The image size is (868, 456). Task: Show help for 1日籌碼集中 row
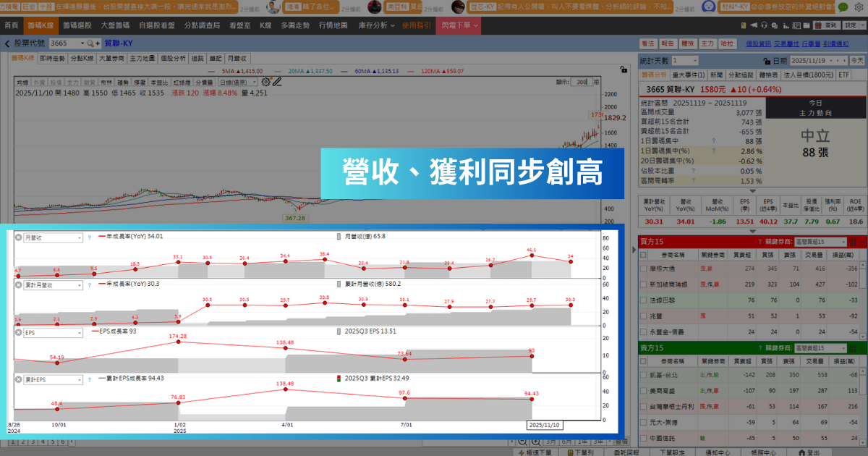713,141
